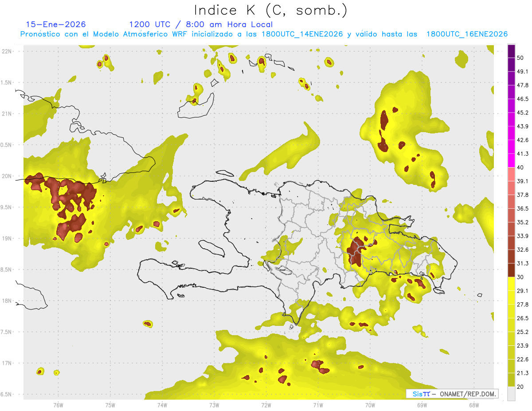Click the colorbar value '29.1'
Viewport: 532px width, 411px height.
coord(523,291)
